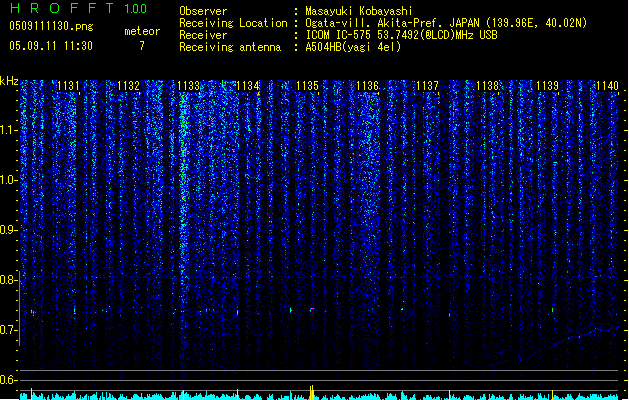Screen dimensions: 629x400
Task: Click the 1.0 kHz axis label
Action: [x=8, y=180]
